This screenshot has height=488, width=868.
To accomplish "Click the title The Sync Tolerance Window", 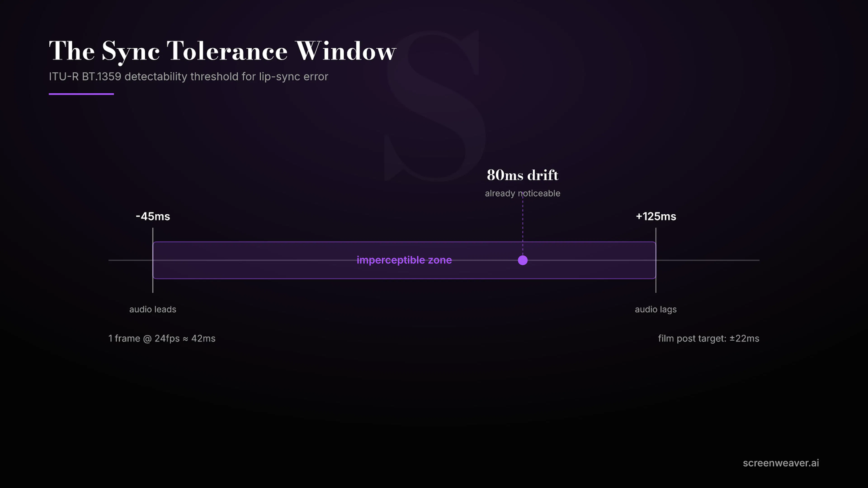I will click(x=222, y=51).
